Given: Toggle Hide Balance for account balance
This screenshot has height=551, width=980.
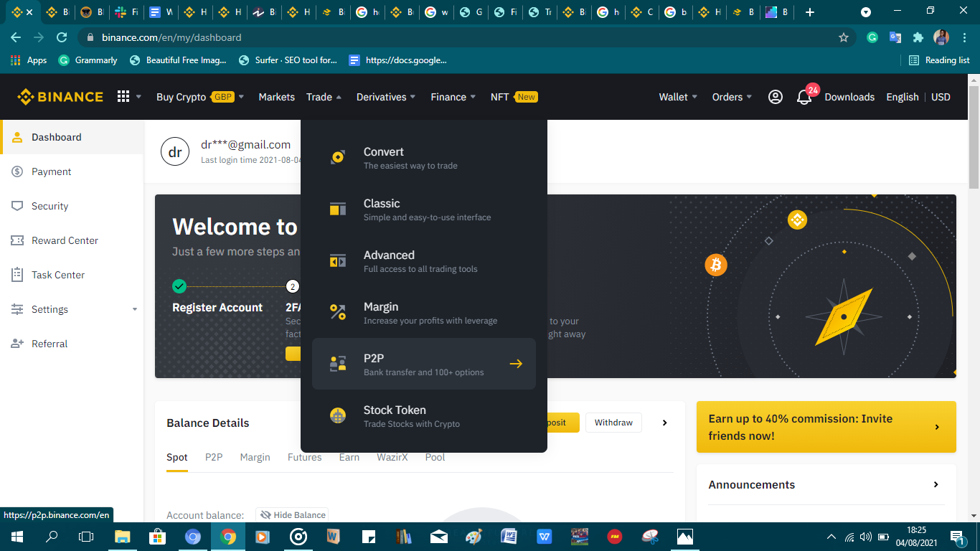Looking at the screenshot, I should pyautogui.click(x=292, y=514).
